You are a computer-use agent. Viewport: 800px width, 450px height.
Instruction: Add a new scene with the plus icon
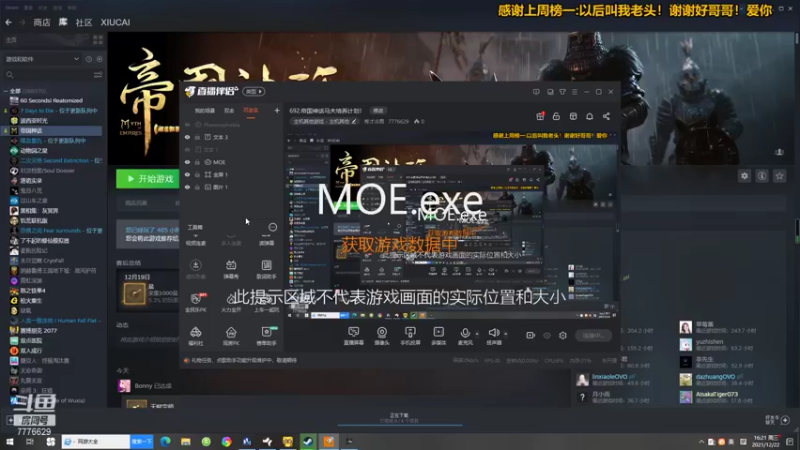point(277,110)
